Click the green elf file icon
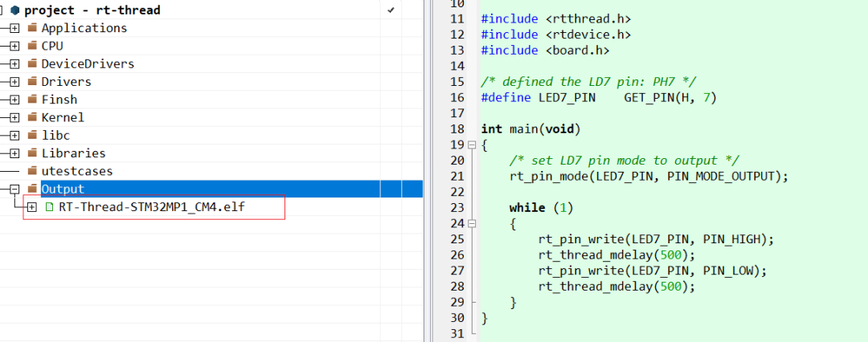This screenshot has height=342, width=868. coord(49,207)
